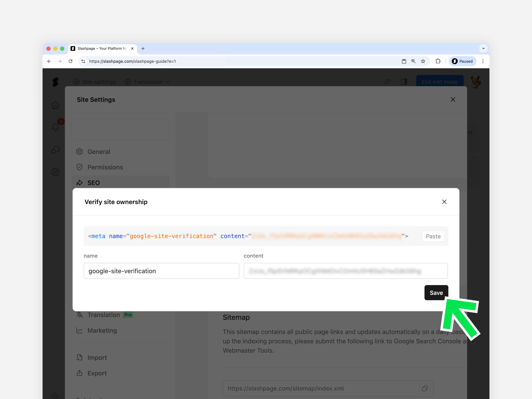
Task: Bookmark page with star icon
Action: (x=423, y=61)
